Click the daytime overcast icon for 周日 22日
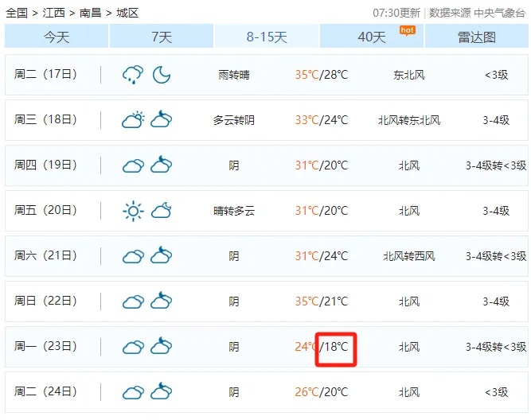Viewport: 531px width, 420px height. tap(133, 301)
